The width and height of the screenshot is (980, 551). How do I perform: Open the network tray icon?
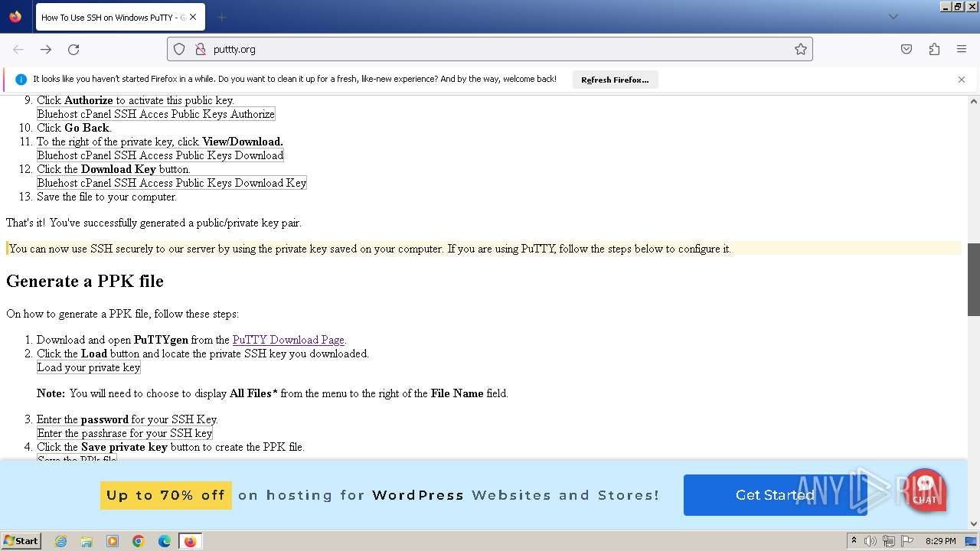click(x=889, y=541)
